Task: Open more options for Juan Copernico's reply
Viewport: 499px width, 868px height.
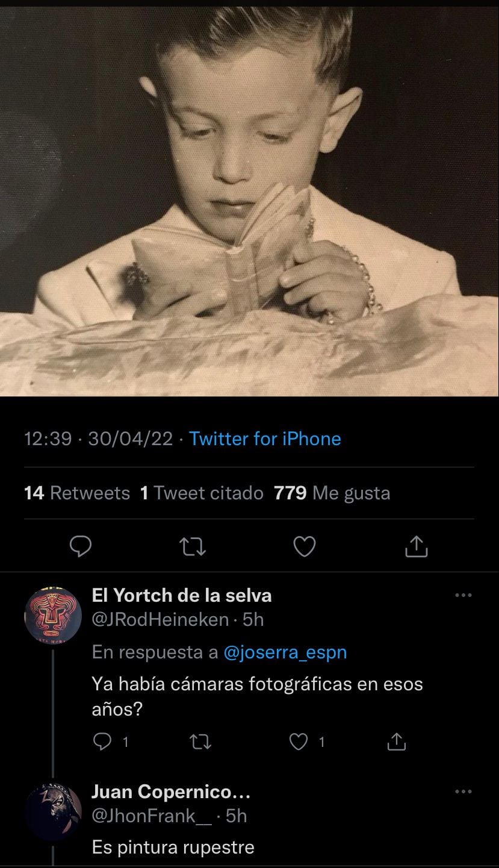Action: coord(463,792)
